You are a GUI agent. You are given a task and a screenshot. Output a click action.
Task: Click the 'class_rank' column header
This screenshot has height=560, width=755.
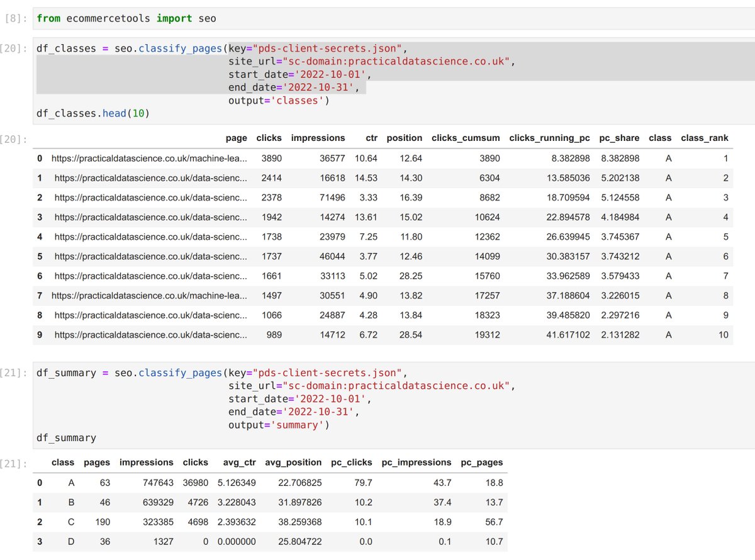(705, 138)
